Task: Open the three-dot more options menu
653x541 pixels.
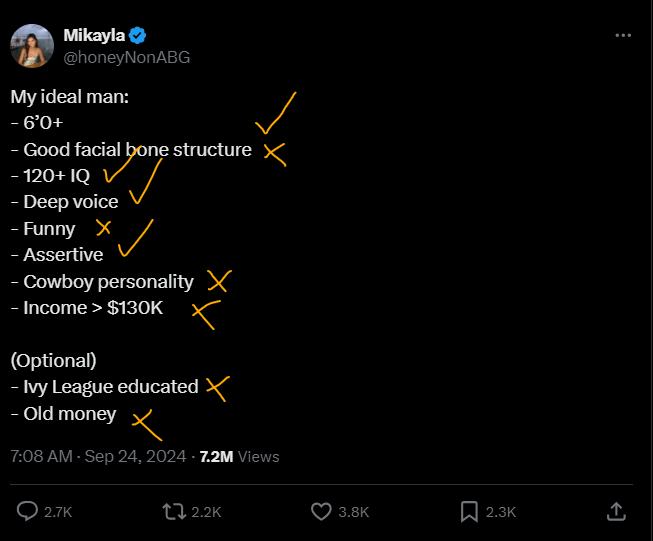Action: tap(623, 35)
